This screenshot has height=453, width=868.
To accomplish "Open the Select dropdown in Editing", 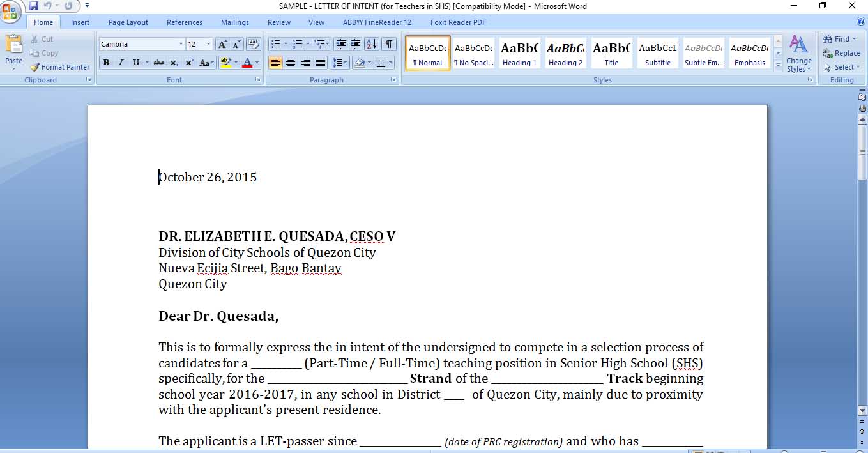I will (842, 67).
